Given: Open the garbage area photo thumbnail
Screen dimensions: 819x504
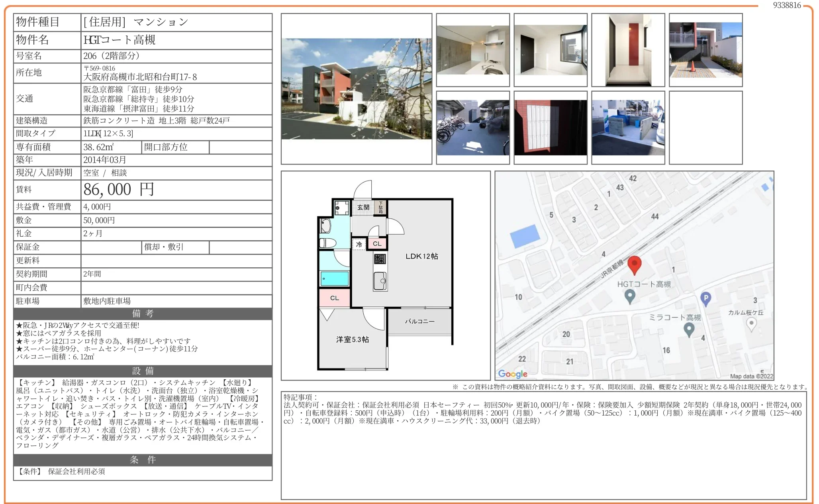Looking at the screenshot, I should (628, 127).
